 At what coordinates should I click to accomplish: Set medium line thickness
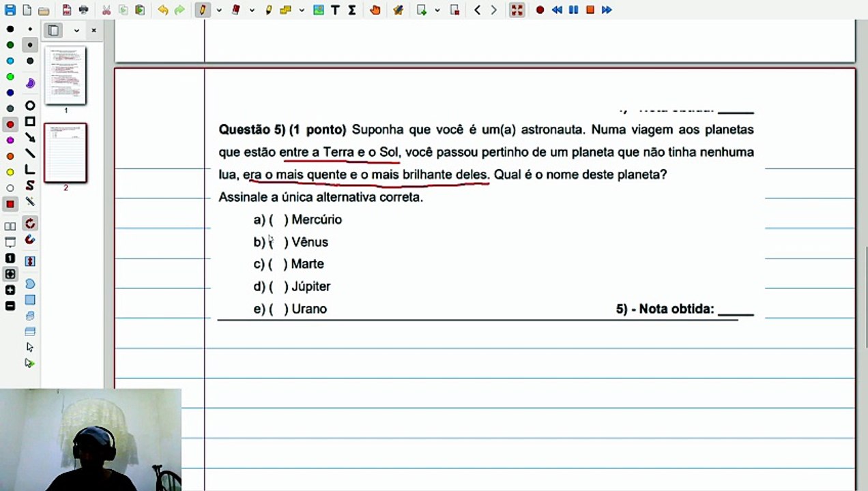(30, 45)
